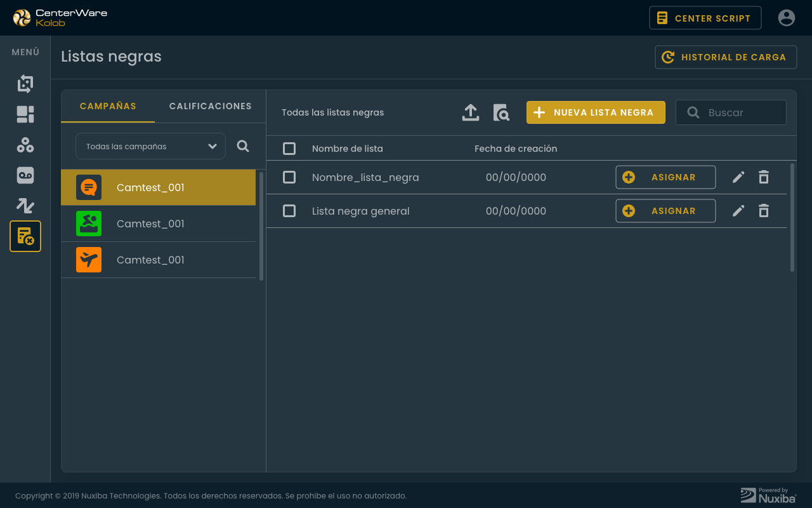Switch to the Campañas tab
Screen dimensions: 812x508
coord(108,106)
